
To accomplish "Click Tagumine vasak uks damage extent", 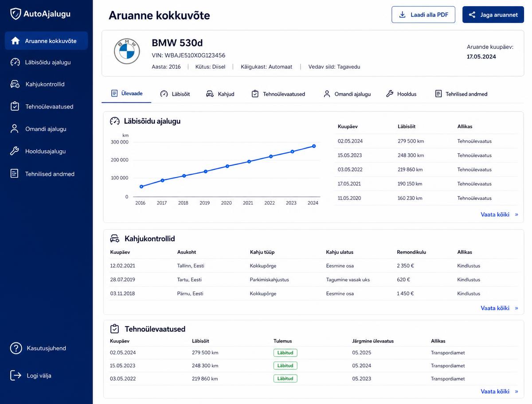I will click(x=348, y=280).
